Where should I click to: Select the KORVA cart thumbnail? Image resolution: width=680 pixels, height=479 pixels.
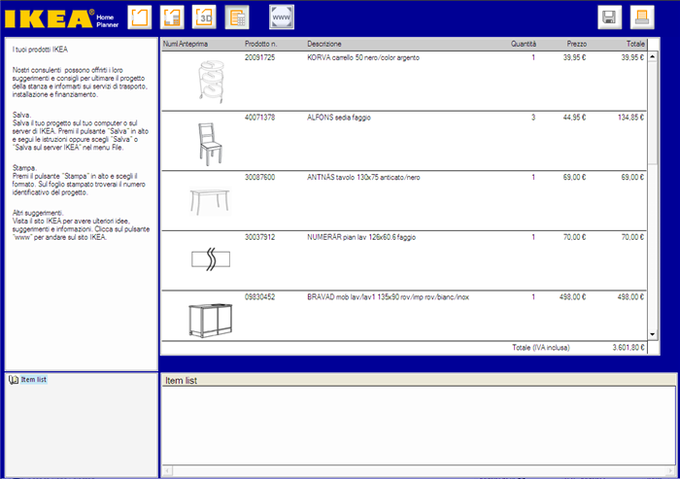211,81
